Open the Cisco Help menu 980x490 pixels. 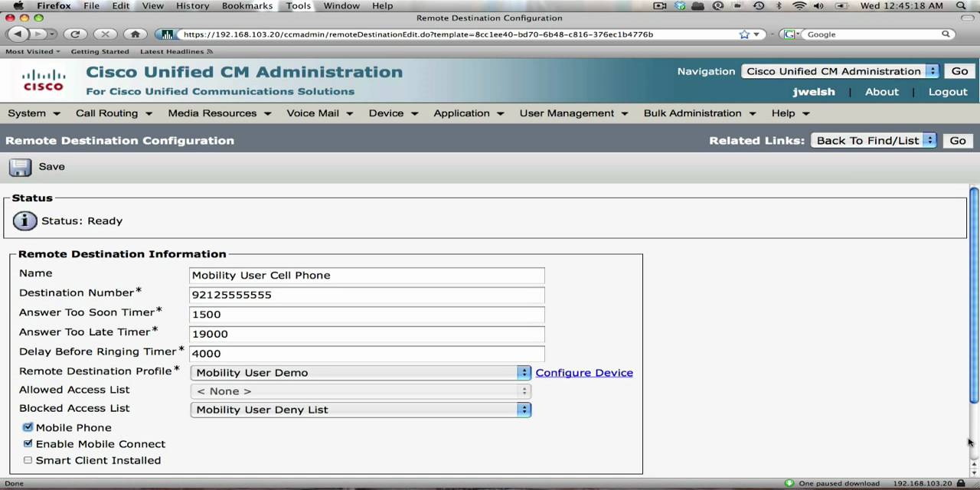[791, 113]
